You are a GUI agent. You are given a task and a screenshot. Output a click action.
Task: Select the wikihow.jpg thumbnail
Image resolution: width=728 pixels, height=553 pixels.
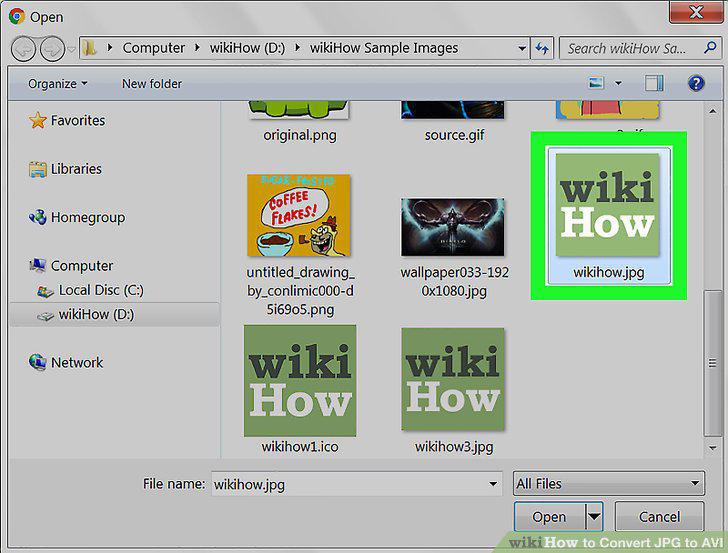point(608,205)
